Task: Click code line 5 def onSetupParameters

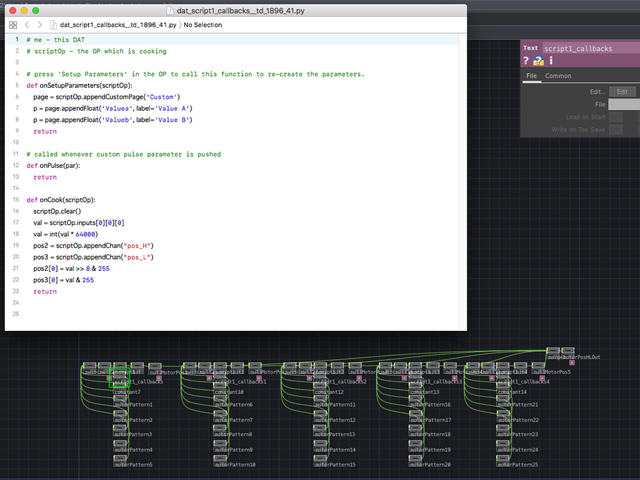Action: pyautogui.click(x=80, y=85)
